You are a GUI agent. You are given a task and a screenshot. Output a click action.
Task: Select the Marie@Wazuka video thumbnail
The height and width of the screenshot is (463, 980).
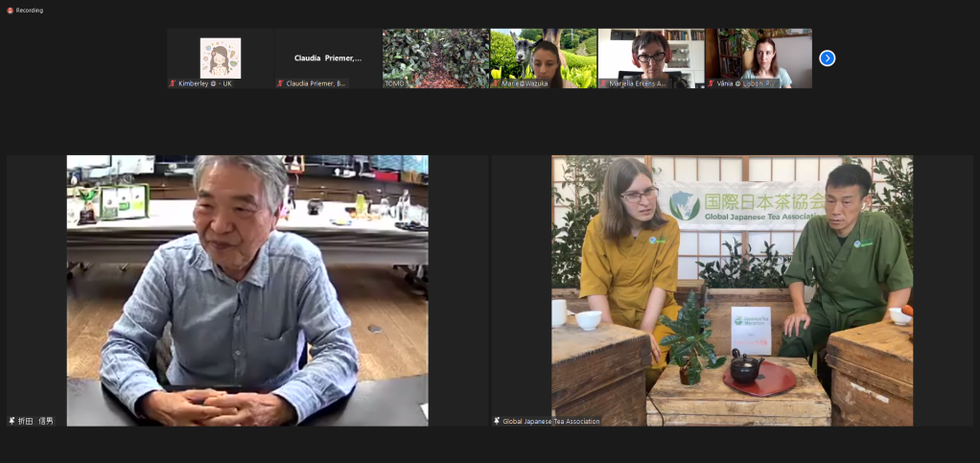pos(543,58)
